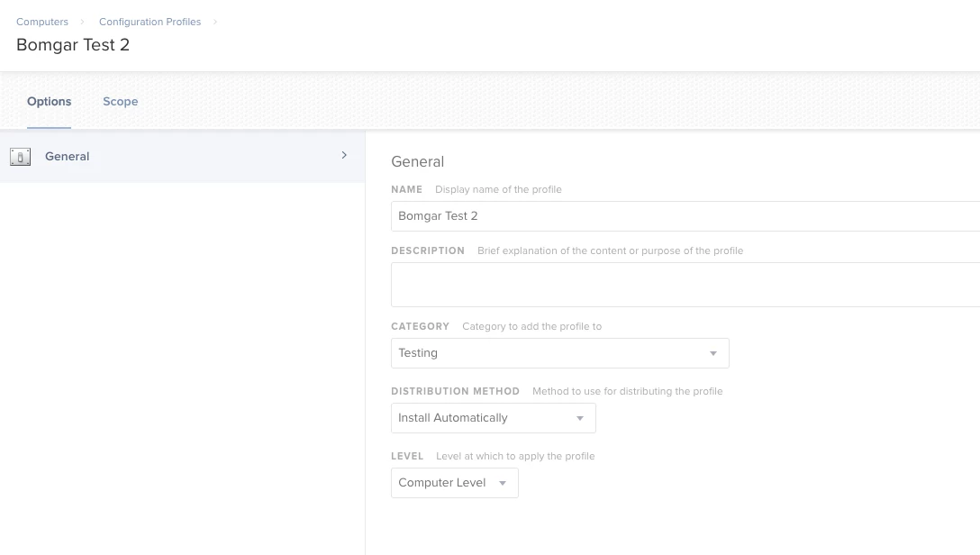This screenshot has width=980, height=555.
Task: Click the General section heading
Action: tap(418, 162)
